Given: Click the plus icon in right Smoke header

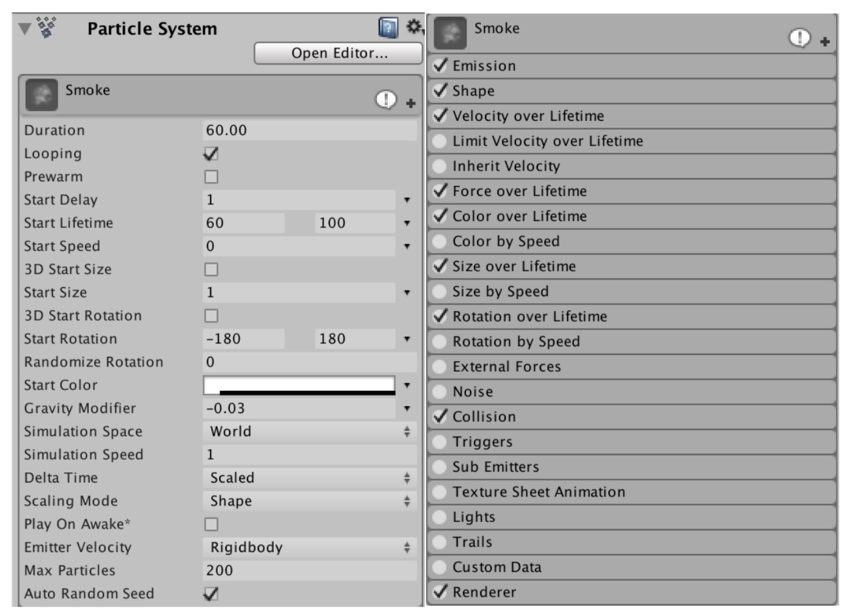Looking at the screenshot, I should (825, 42).
